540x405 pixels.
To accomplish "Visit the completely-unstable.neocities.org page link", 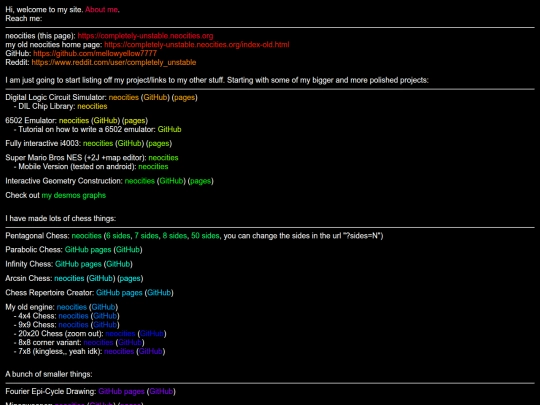I will pos(145,36).
